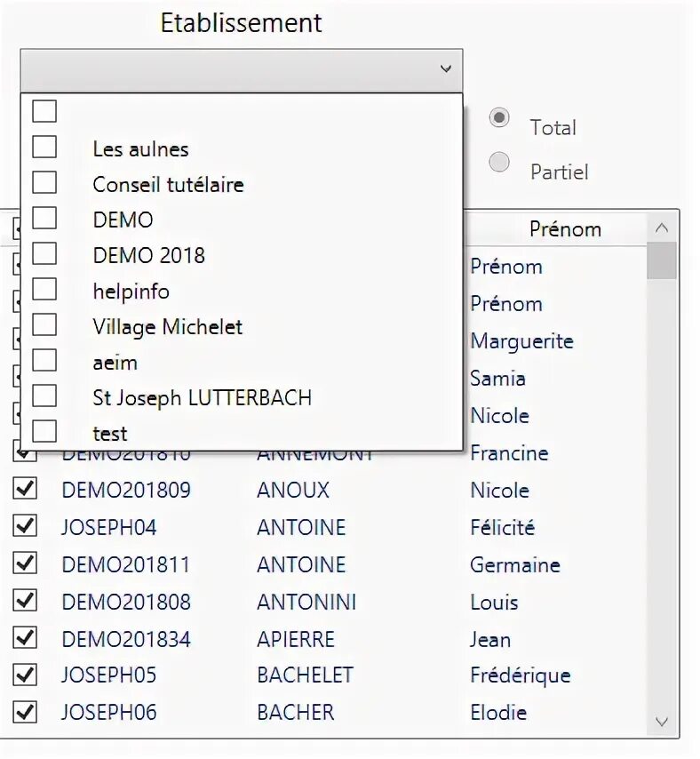Check the aeim checkbox
Viewport: 700px width, 759px height.
coord(44,361)
